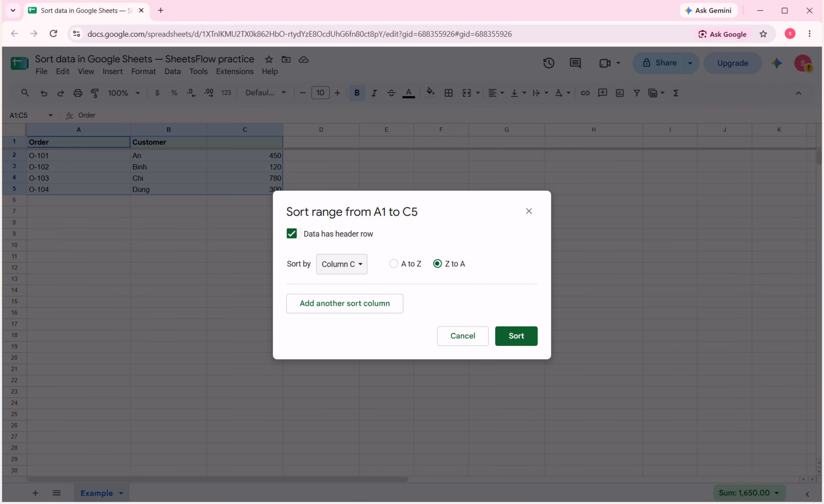Open the Sort by Column C dropdown
Screen dimensions: 824x504
point(342,264)
